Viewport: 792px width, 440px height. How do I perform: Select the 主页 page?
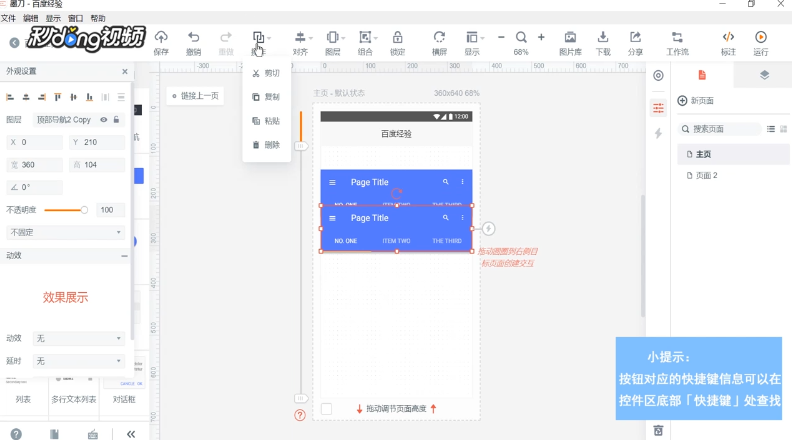733,154
